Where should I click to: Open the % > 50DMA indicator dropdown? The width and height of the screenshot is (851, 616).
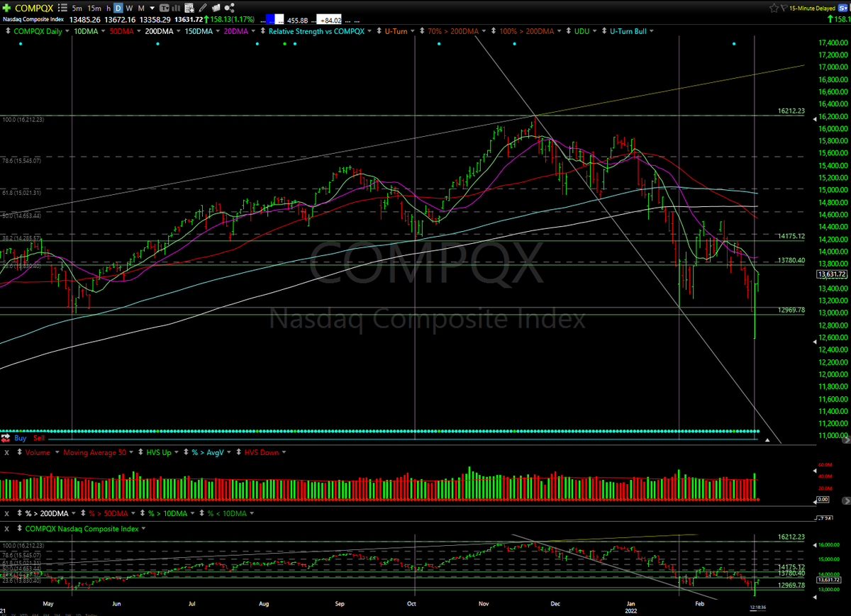(x=133, y=513)
